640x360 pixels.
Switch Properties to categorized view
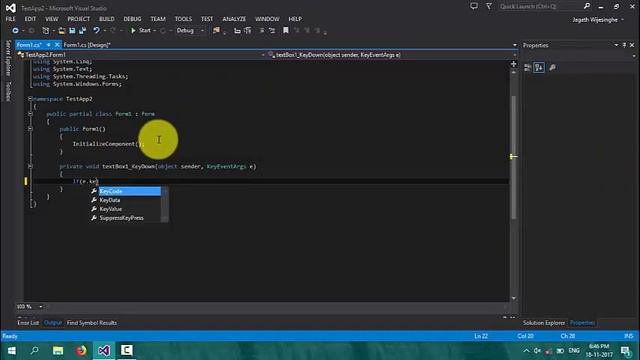click(x=527, y=68)
